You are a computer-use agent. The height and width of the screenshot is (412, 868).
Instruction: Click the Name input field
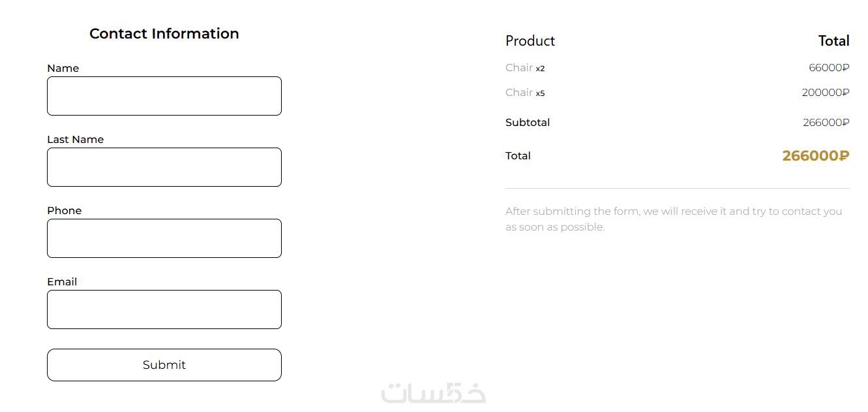click(x=164, y=96)
